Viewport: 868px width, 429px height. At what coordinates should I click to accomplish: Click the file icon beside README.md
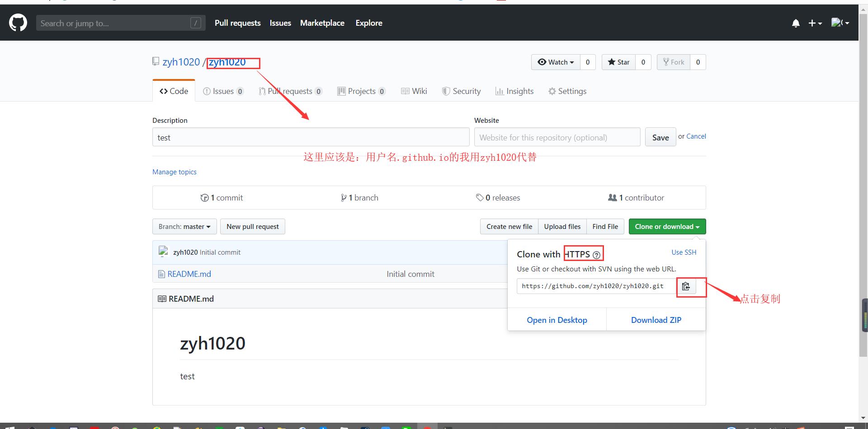point(161,274)
